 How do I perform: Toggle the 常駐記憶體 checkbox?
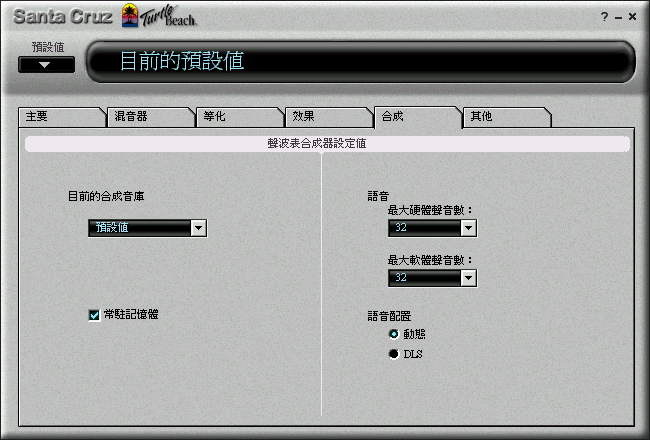[x=94, y=315]
